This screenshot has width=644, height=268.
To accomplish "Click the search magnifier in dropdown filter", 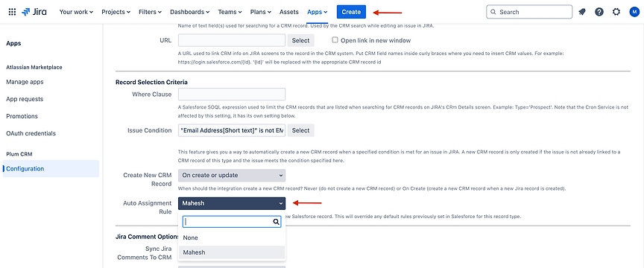I will coord(277,222).
